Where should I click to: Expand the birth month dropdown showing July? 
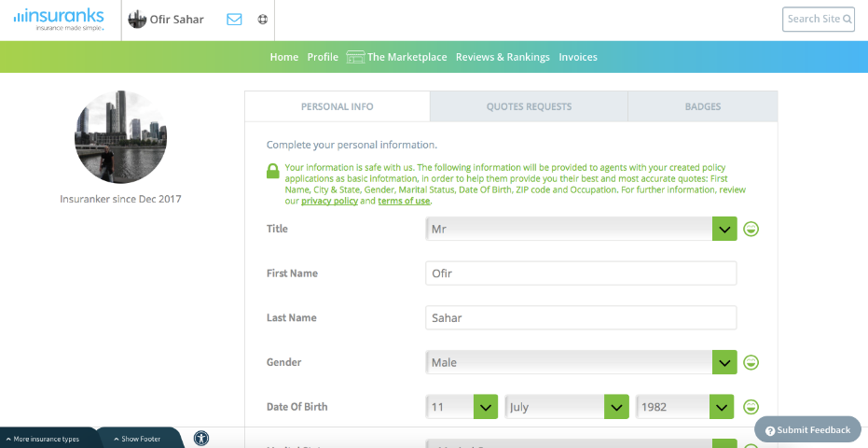[566, 407]
